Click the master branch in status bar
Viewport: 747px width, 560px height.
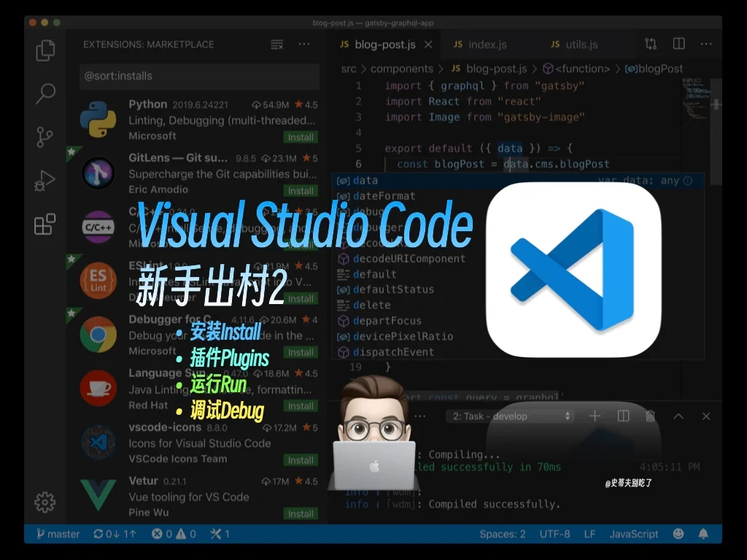(x=58, y=534)
